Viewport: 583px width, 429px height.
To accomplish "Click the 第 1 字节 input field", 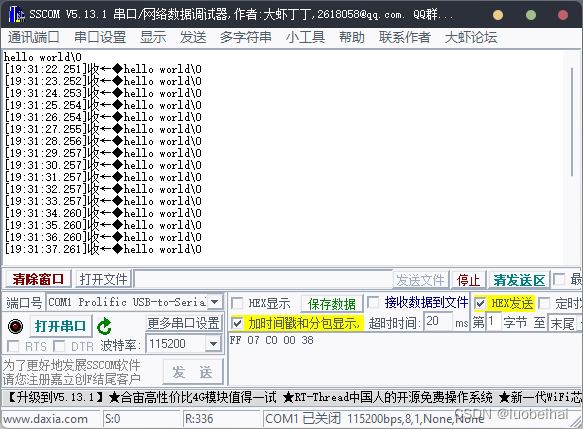I will point(493,322).
